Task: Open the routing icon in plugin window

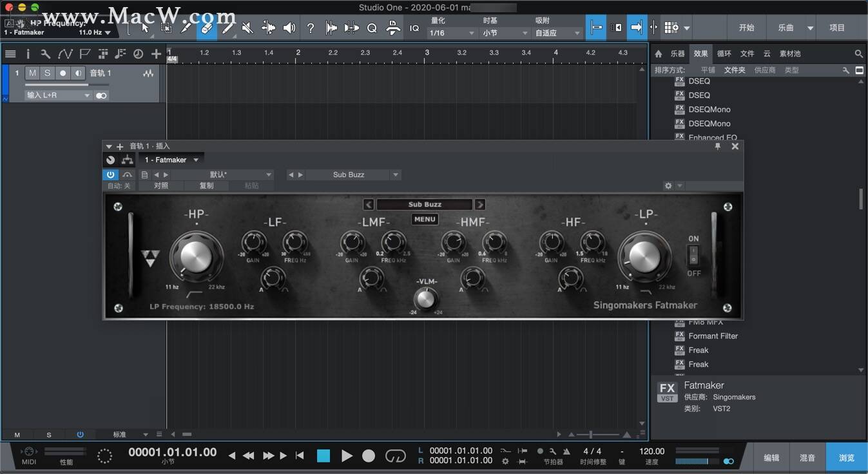Action: 127,160
